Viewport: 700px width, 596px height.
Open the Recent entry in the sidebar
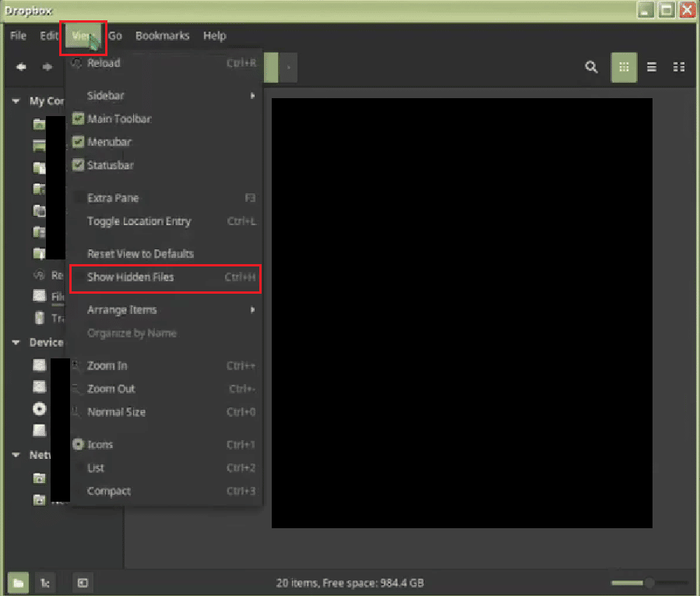pyautogui.click(x=48, y=275)
